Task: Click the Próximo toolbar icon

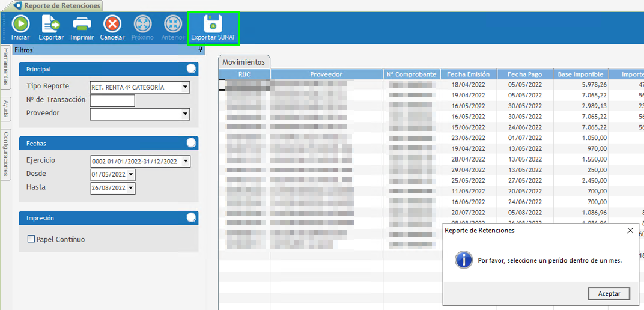Action: (142, 24)
